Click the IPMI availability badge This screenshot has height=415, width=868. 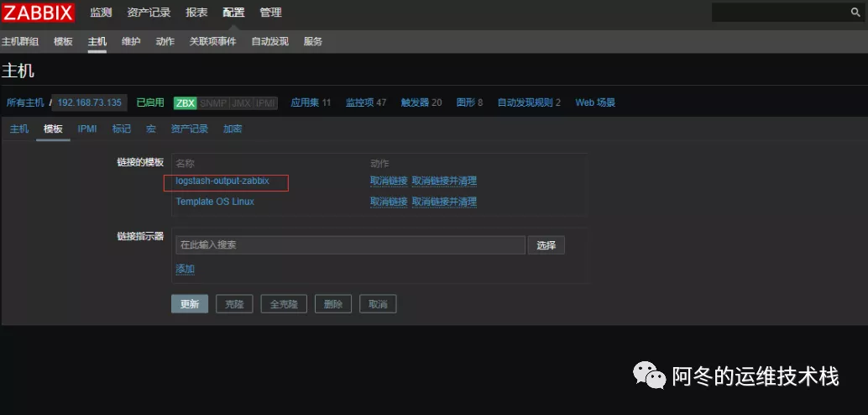click(x=266, y=103)
